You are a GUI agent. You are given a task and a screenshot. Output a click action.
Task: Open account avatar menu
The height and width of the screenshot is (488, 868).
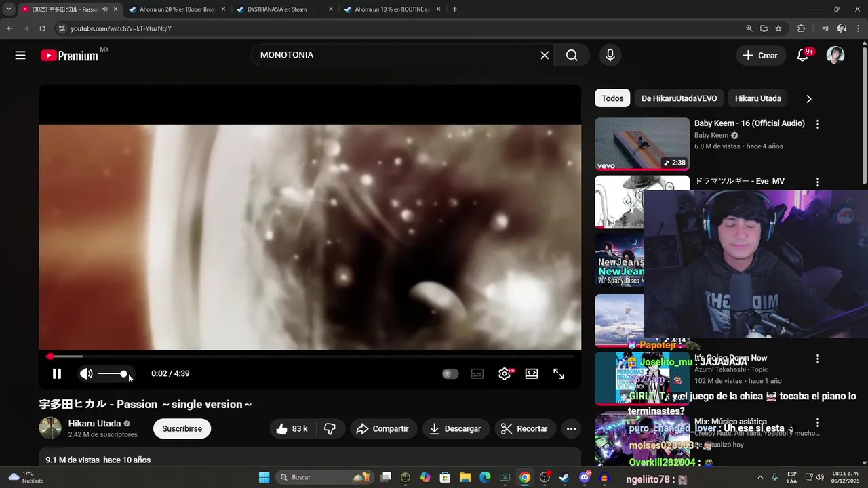(835, 56)
